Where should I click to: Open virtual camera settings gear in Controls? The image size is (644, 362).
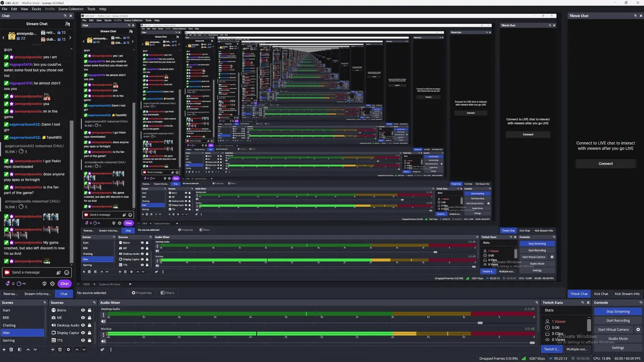tap(638, 329)
